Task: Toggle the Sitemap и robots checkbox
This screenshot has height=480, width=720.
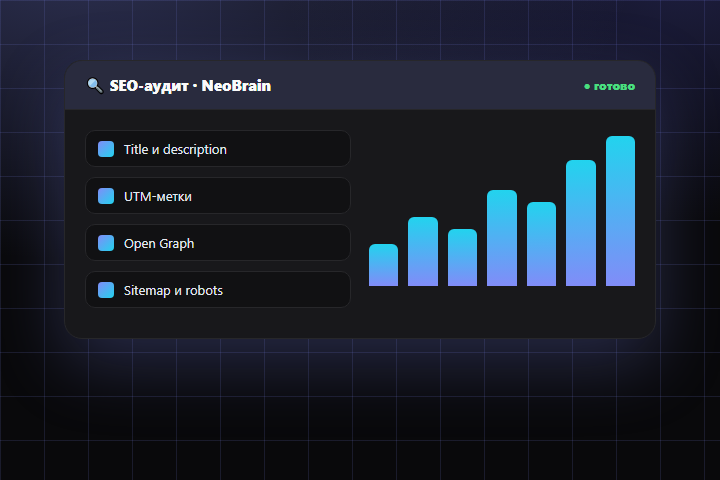Action: coord(106,290)
